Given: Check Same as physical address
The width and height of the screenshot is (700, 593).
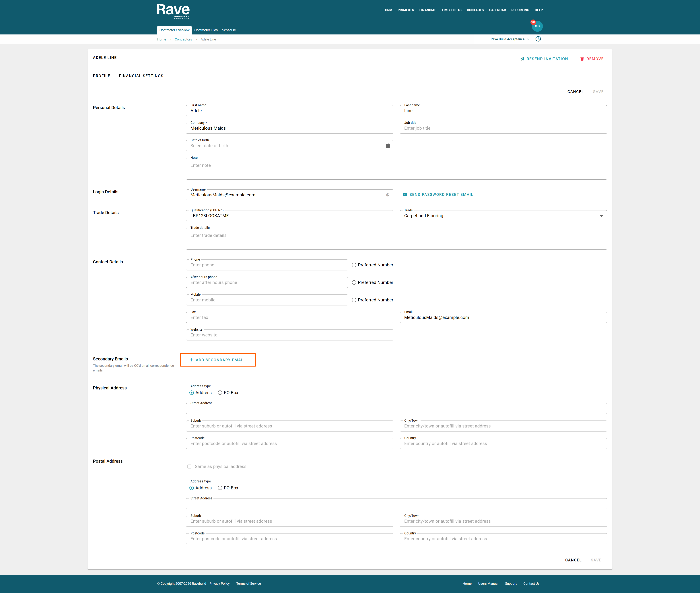Looking at the screenshot, I should click(x=190, y=467).
